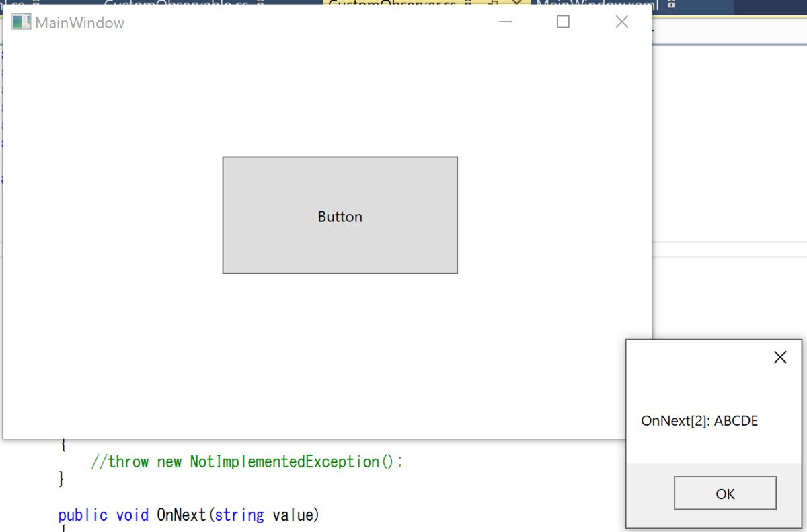Click the MainWindow title text
807x532 pixels.
click(x=80, y=23)
